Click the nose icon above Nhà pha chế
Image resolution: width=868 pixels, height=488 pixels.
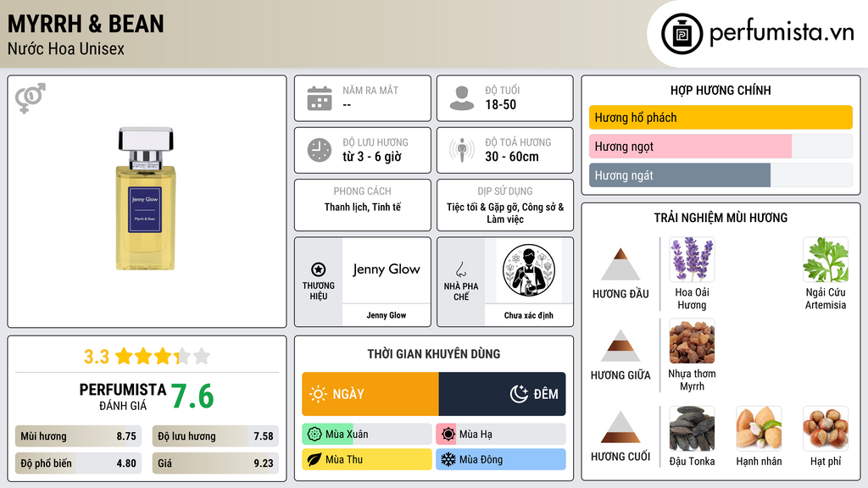(460, 269)
